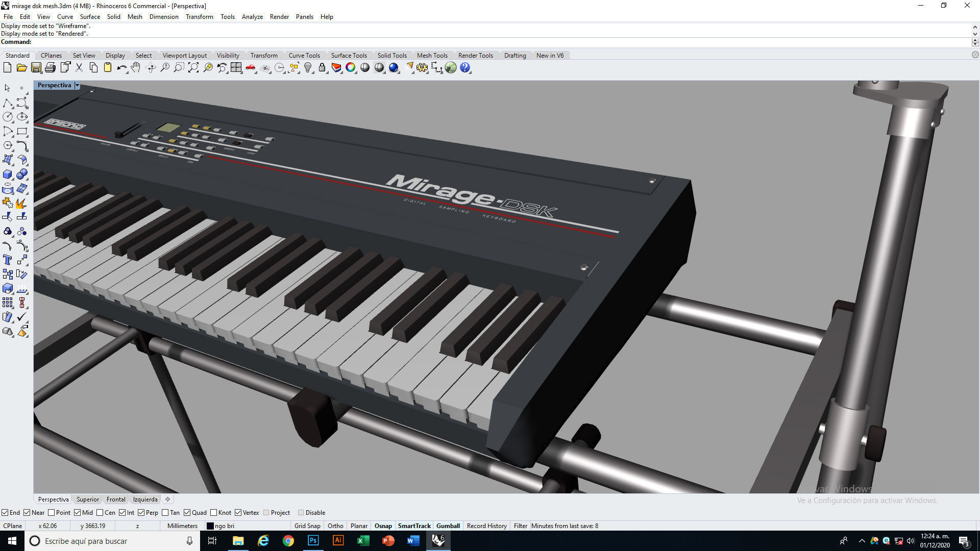980x551 pixels.
Task: Open Photoshop from the taskbar
Action: 313,541
